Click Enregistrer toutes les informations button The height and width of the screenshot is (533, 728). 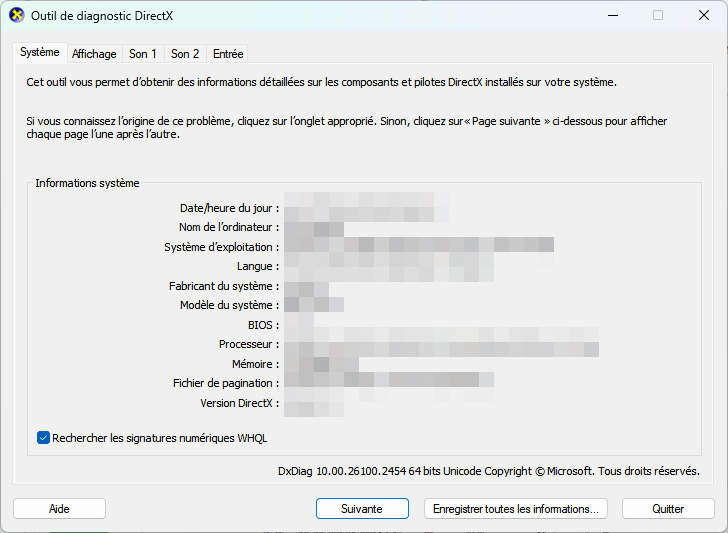(x=515, y=509)
